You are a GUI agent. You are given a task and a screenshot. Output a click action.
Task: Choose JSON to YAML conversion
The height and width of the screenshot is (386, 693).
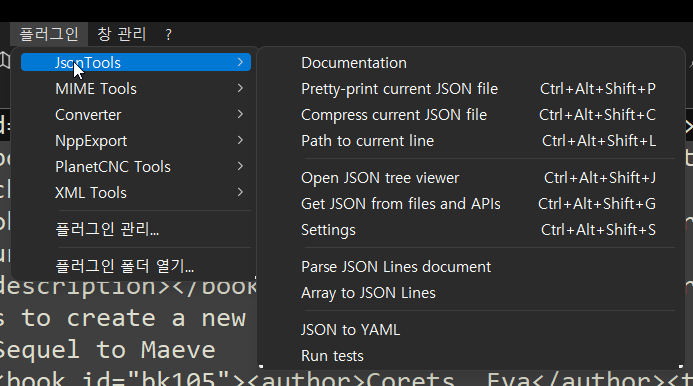tap(471, 330)
